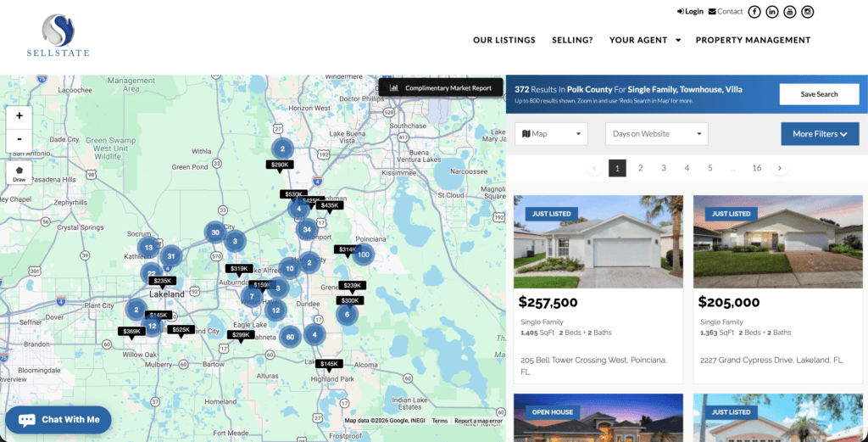Open the YouTube social icon
The height and width of the screenshot is (442, 868).
point(789,12)
